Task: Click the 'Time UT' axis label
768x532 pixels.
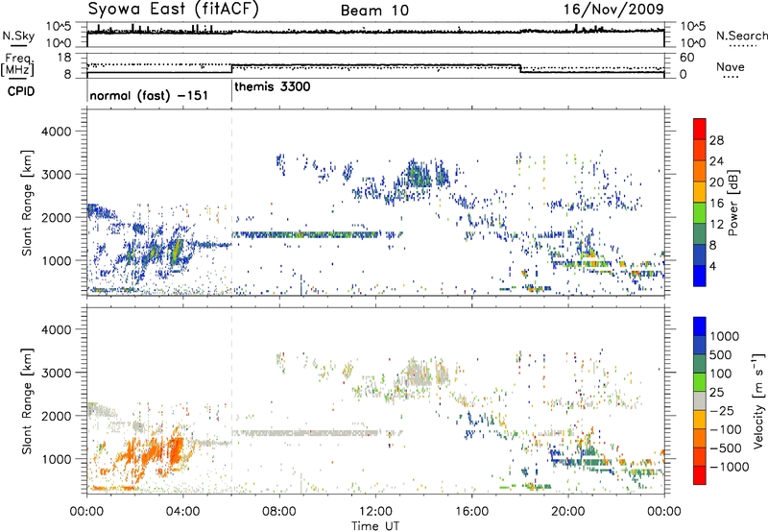Action: pyautogui.click(x=375, y=526)
